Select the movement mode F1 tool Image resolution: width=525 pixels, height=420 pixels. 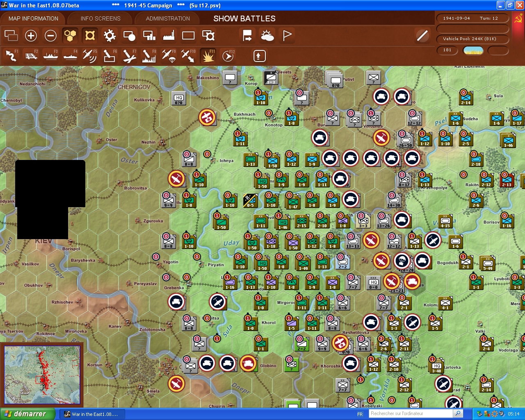click(11, 55)
